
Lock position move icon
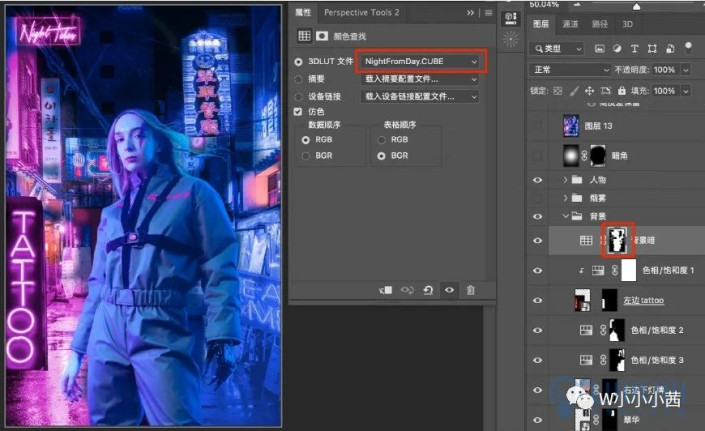coord(589,91)
